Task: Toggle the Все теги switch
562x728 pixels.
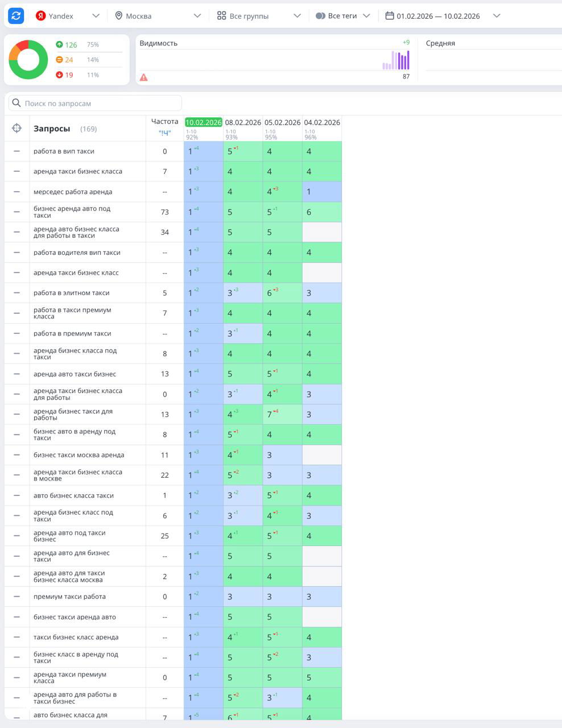Action: coord(320,16)
